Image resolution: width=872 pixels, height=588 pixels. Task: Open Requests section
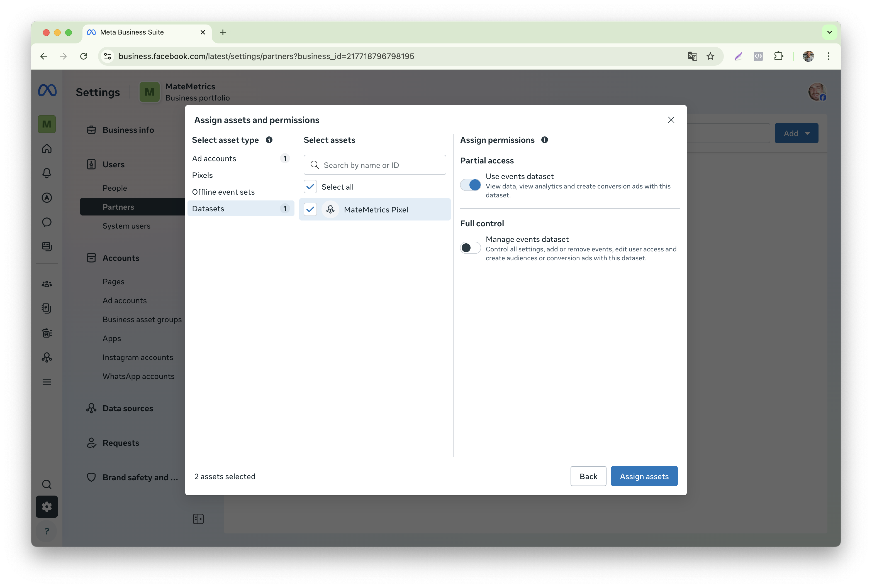[121, 442]
